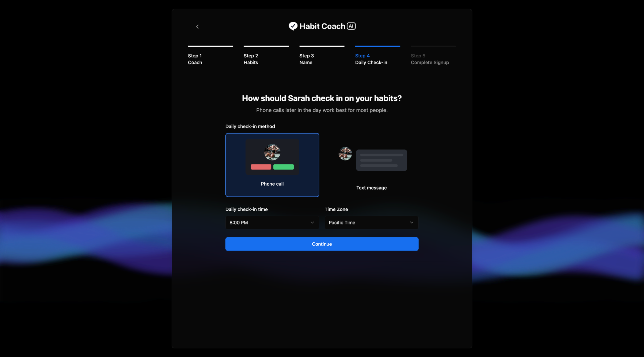644x357 pixels.
Task: Click the chevron on the 8:00 PM dropdown
Action: coord(312,222)
